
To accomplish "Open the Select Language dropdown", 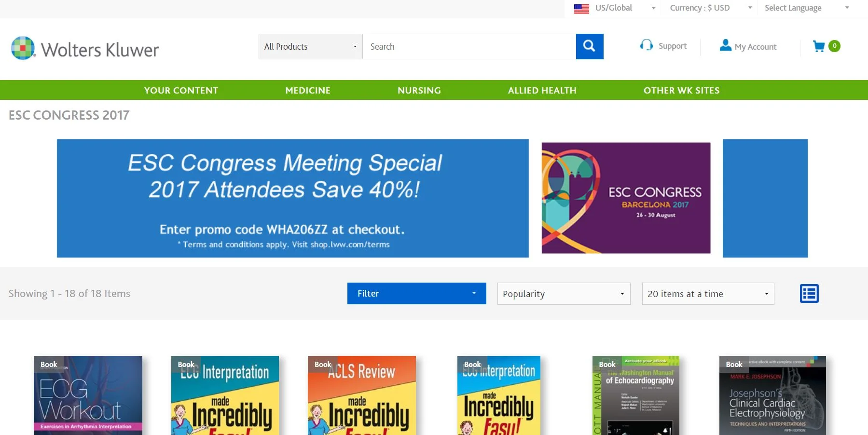I will 807,8.
